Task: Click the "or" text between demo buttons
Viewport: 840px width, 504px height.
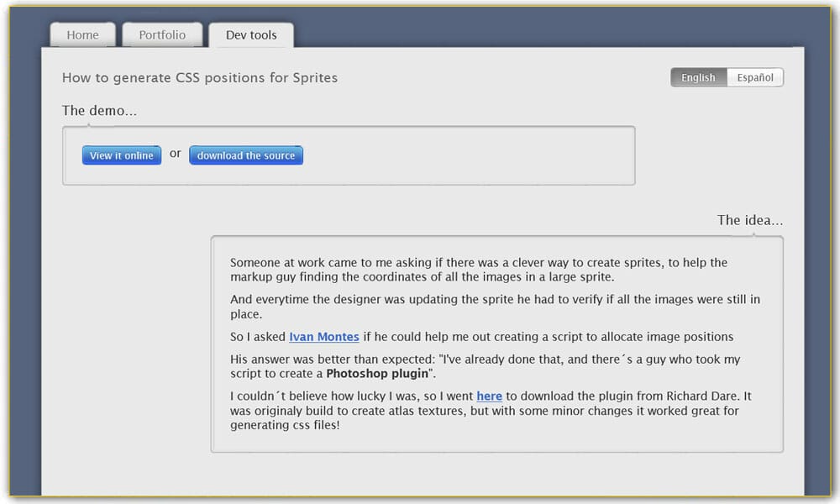Action: coord(175,154)
